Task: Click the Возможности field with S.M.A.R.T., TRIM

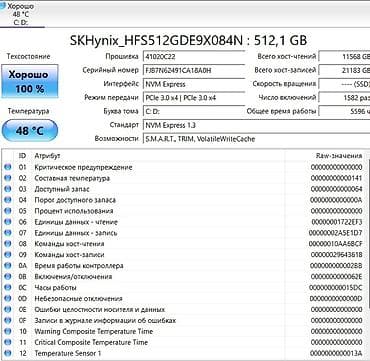Action: click(256, 139)
